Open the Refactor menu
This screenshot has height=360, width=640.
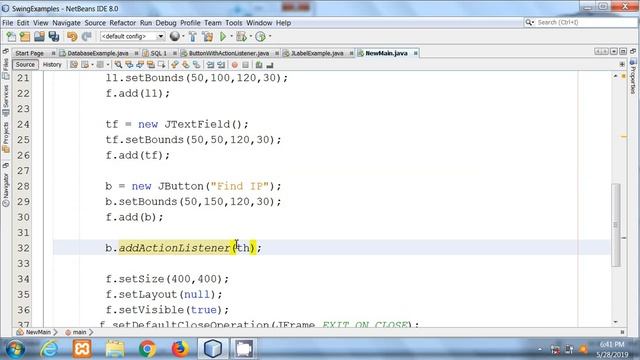[x=122, y=23]
